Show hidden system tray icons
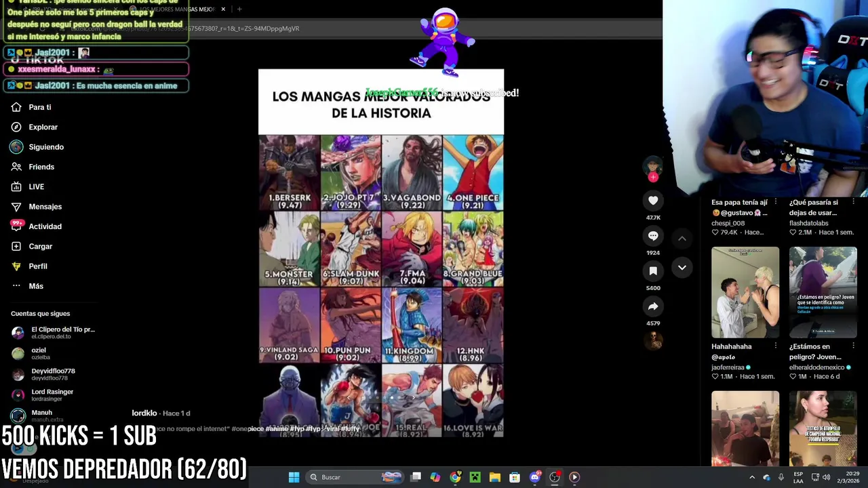Viewport: 868px width, 488px height. coord(752,477)
